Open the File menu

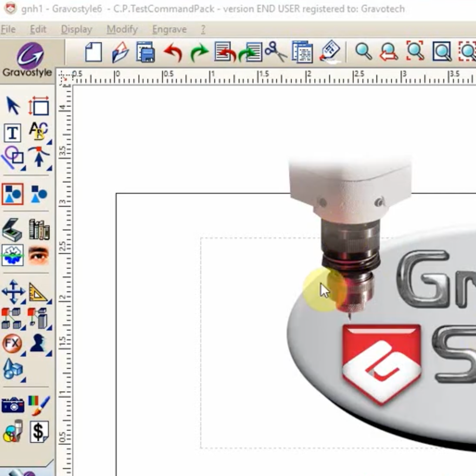tap(8, 30)
